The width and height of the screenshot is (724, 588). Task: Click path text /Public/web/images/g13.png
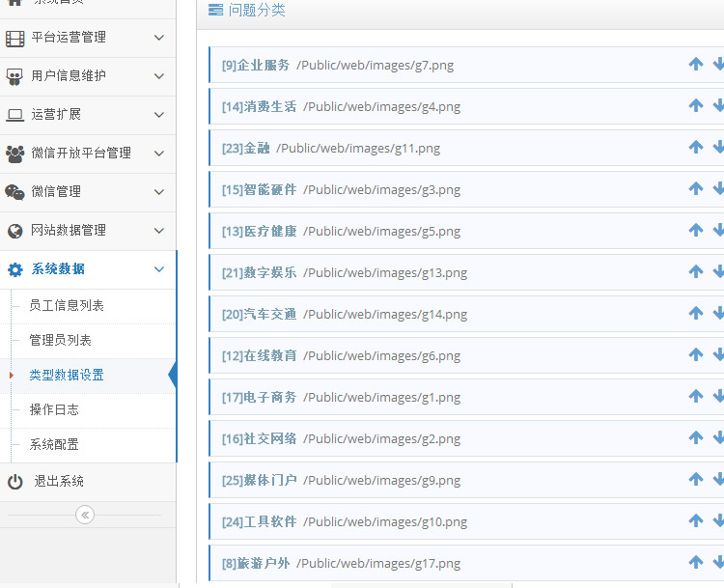pyautogui.click(x=385, y=273)
